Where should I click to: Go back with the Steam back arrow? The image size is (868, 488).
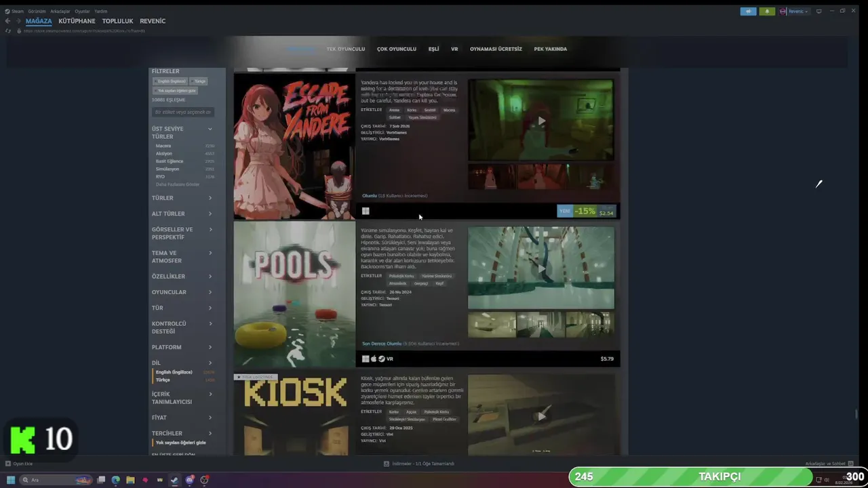coord(7,21)
